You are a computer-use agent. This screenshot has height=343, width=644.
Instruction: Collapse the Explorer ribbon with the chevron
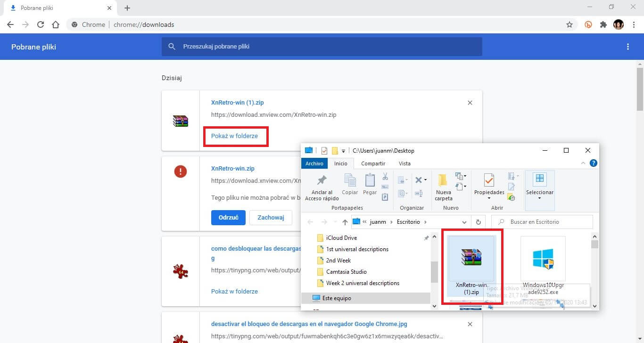click(x=584, y=163)
